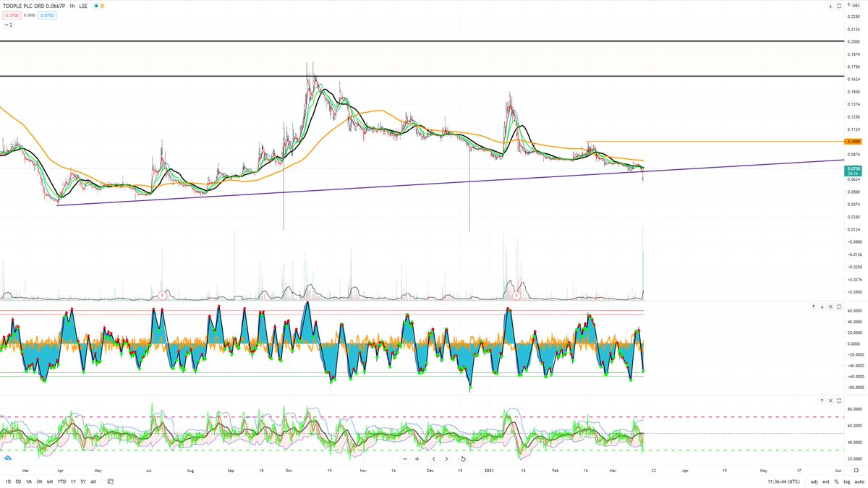This screenshot has width=868, height=488.
Task: Select the 3M time range
Action: (x=39, y=481)
